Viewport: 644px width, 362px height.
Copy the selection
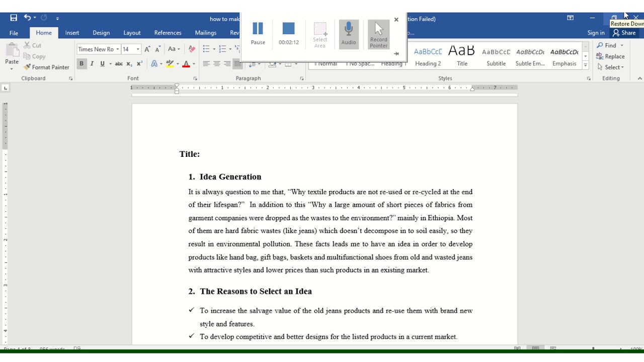click(35, 56)
